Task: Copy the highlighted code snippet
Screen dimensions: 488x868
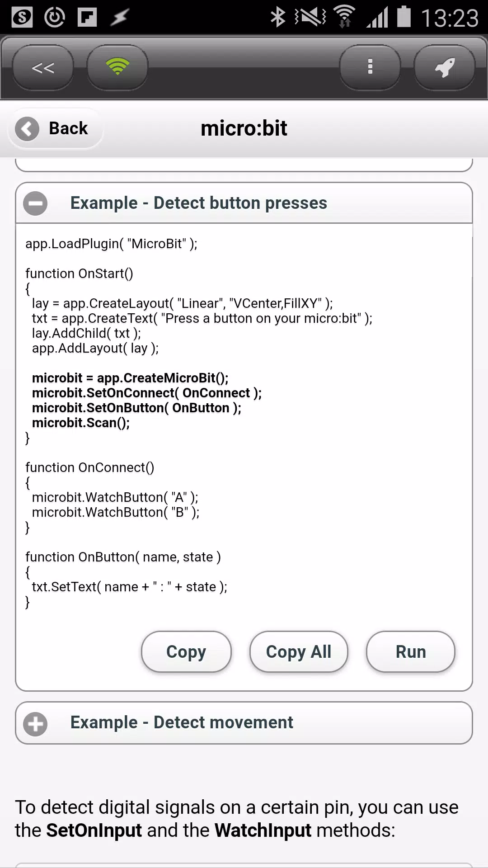Action: (186, 651)
